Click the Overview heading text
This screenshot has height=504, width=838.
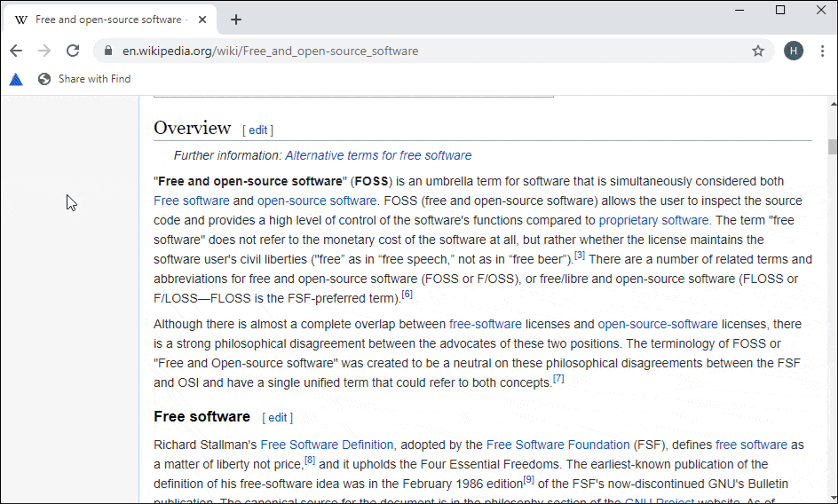[193, 129]
